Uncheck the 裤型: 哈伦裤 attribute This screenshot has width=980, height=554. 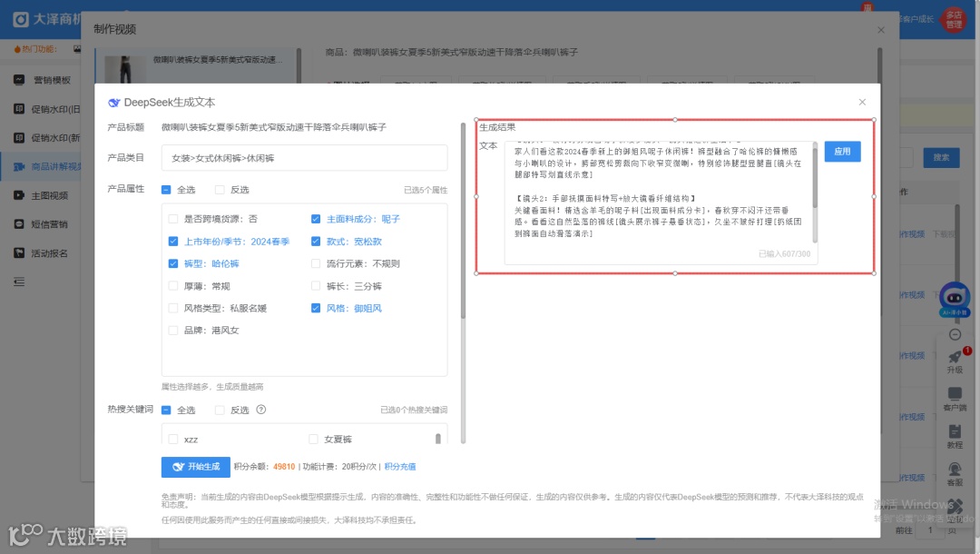[x=173, y=264]
